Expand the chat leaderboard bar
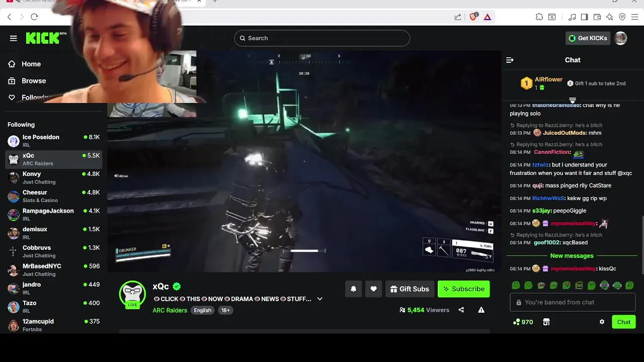Screen dimensions: 644x362 coord(573,100)
